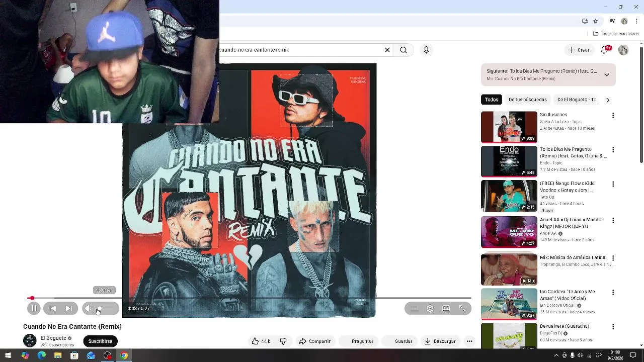Open File Explorer from the taskbar

pos(58,355)
